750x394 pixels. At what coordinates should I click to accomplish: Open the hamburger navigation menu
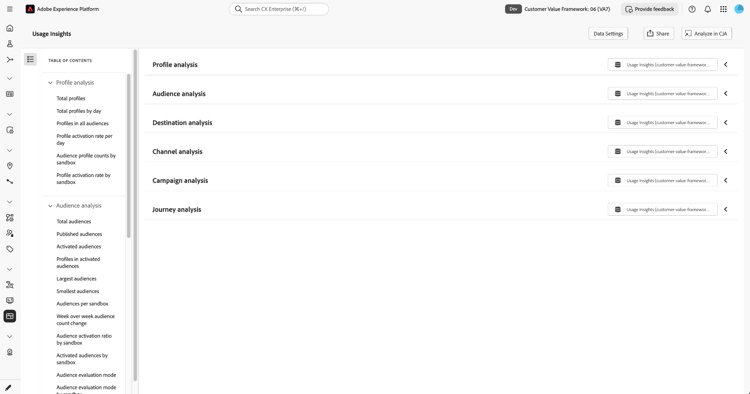tap(10, 9)
